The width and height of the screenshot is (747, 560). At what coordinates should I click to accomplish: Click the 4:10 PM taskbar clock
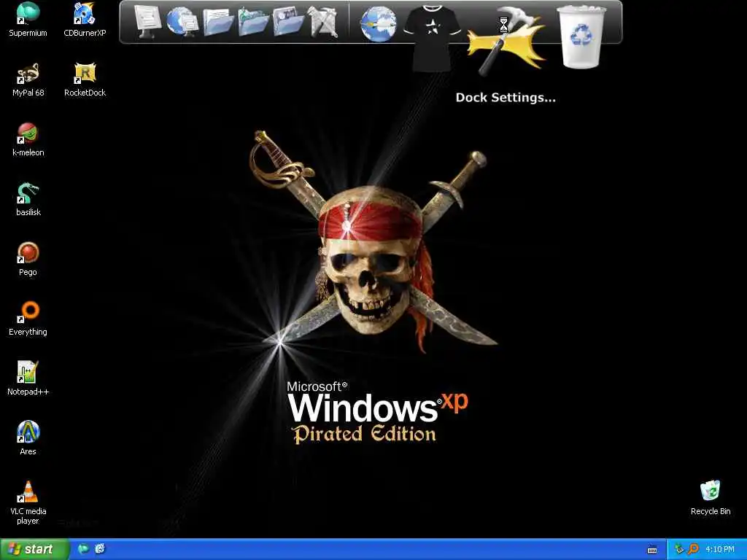tap(720, 549)
